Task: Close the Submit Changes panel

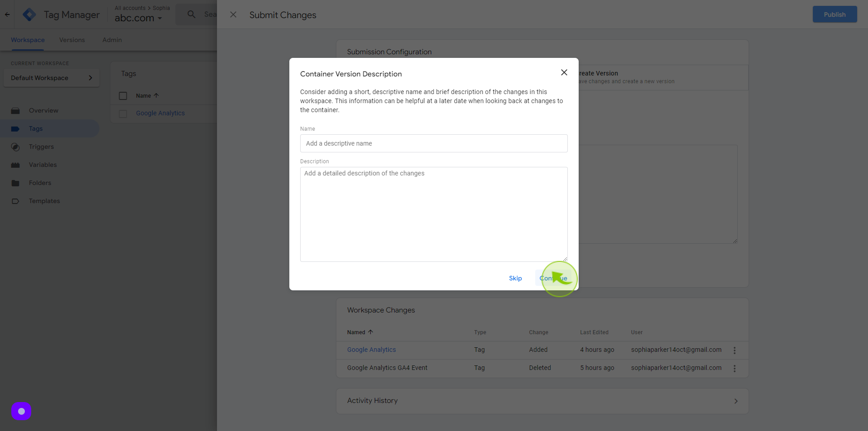Action: click(x=233, y=14)
